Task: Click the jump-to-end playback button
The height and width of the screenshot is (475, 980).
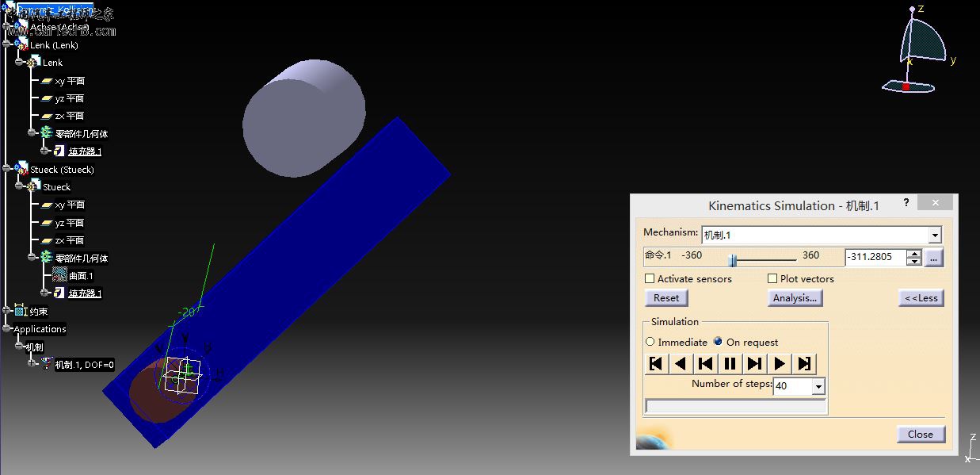Action: 804,364
